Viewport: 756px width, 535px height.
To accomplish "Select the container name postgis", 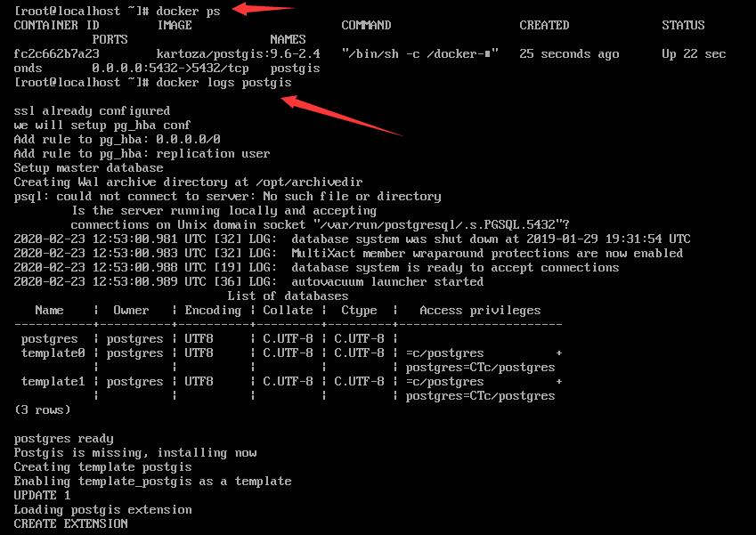I will 295,68.
